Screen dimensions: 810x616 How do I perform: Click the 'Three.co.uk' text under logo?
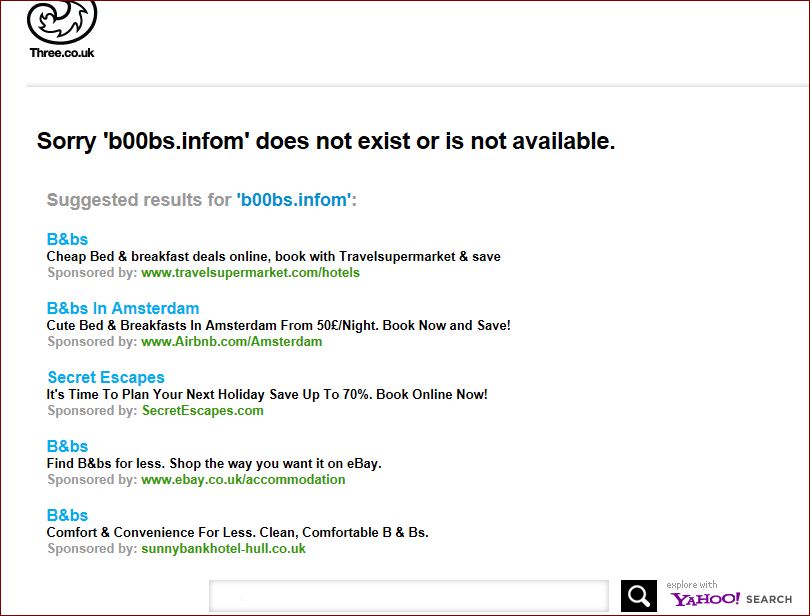pyautogui.click(x=62, y=53)
